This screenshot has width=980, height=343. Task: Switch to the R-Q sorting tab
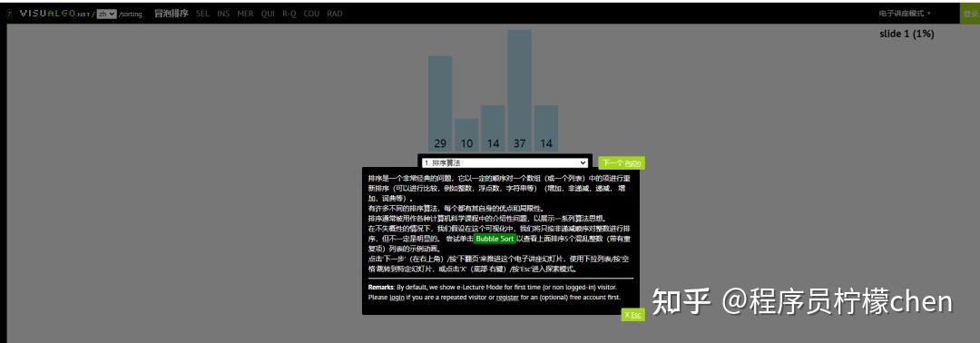[289, 13]
